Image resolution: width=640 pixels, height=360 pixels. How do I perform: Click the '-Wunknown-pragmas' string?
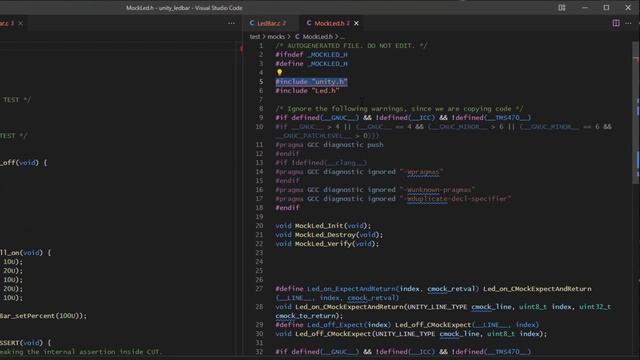click(438, 190)
